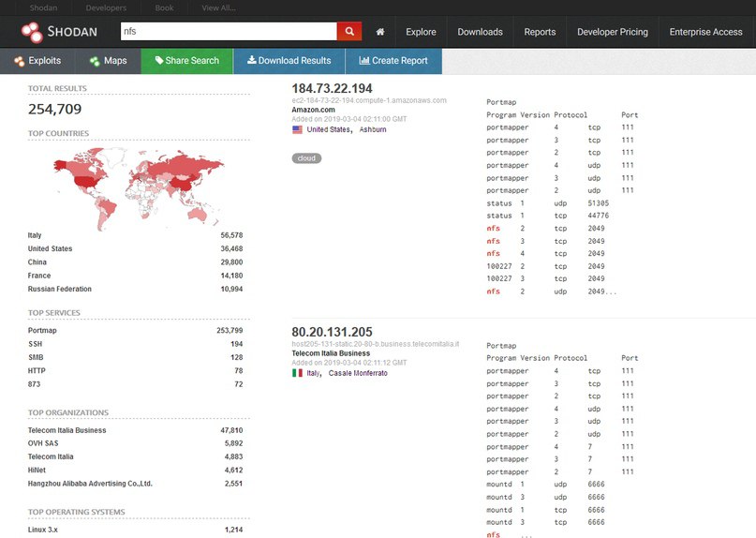Click the United States country link in result
The image size is (756, 538).
(x=330, y=129)
